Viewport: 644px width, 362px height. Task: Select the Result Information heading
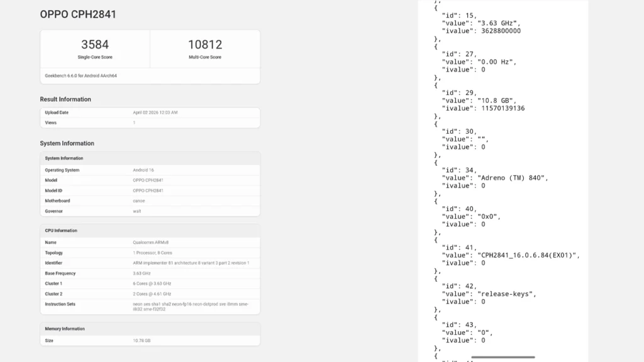[x=65, y=99]
